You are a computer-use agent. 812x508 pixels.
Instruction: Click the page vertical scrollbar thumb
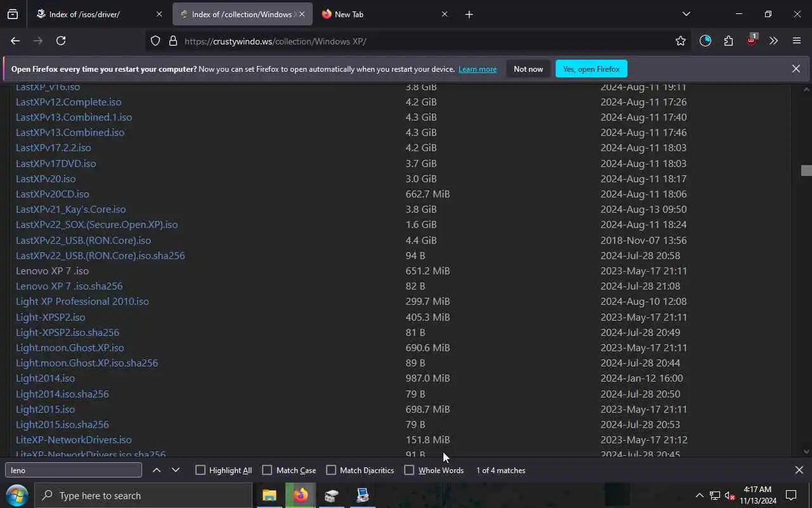click(x=806, y=170)
